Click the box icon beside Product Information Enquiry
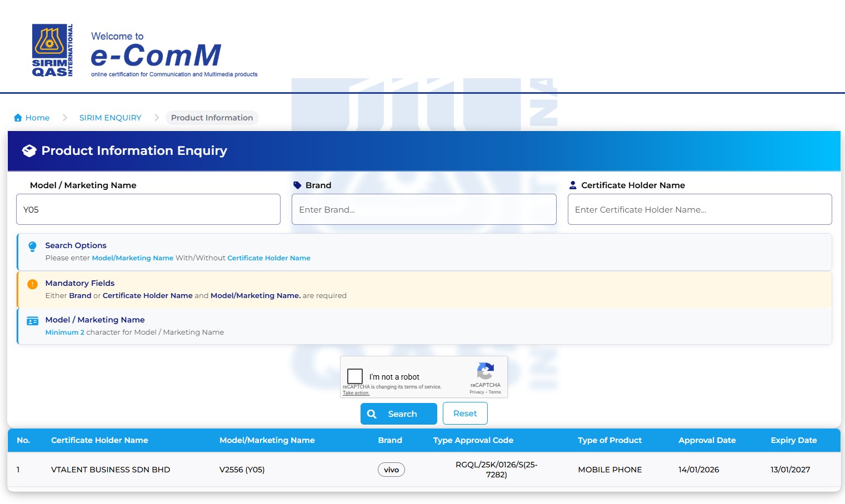 [29, 151]
